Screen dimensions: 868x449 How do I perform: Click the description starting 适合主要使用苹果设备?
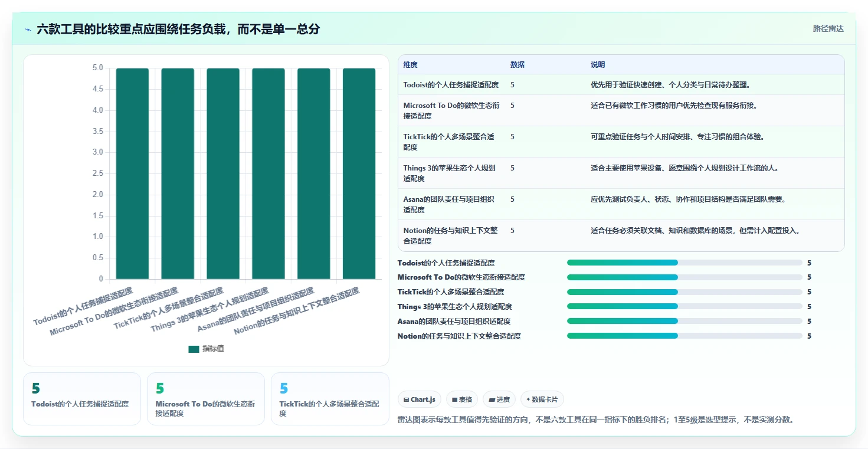[x=685, y=168]
